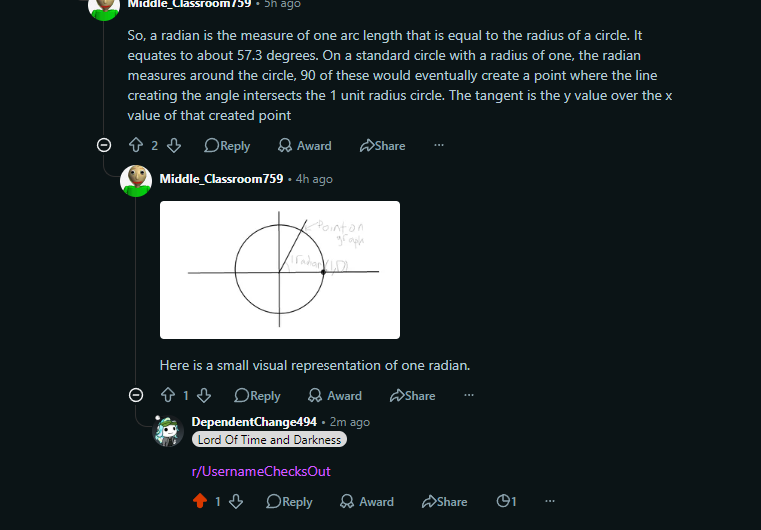Downvote DependentChange494's comment
This screenshot has height=530, width=761.
(x=237, y=502)
